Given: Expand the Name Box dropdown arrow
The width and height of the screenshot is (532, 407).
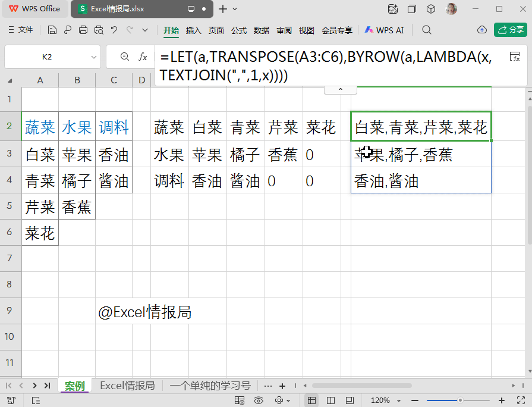Looking at the screenshot, I should [x=94, y=57].
